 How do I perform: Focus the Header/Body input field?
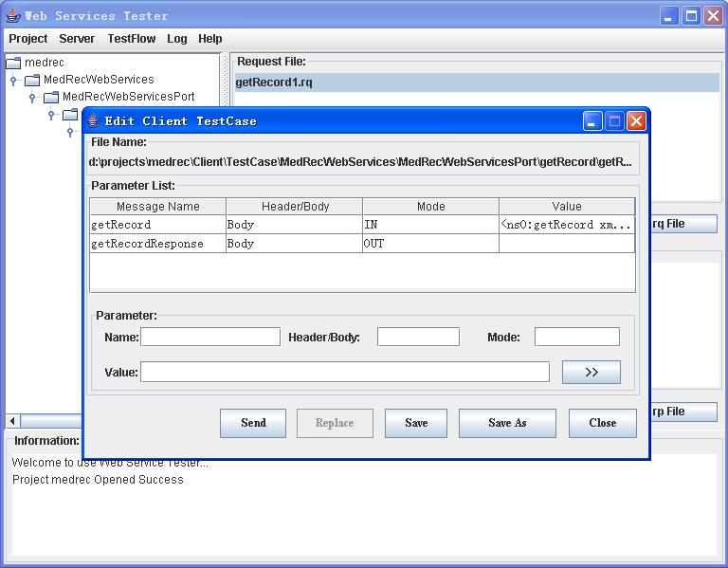tap(418, 337)
